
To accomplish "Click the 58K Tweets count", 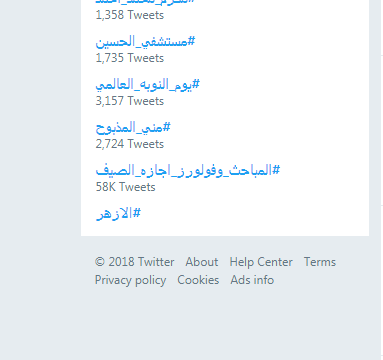I will [125, 187].
